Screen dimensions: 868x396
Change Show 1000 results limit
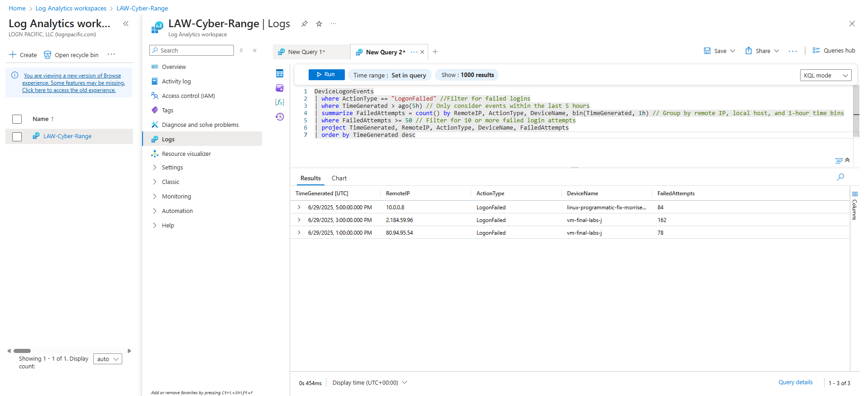[467, 75]
